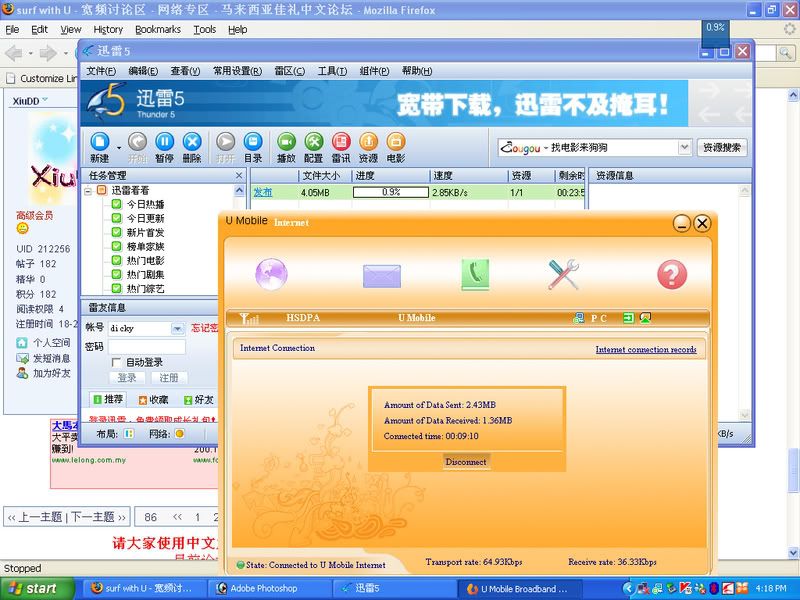Switch to the 好友 tab in Thunder
Screen dimensions: 800x600
click(198, 399)
